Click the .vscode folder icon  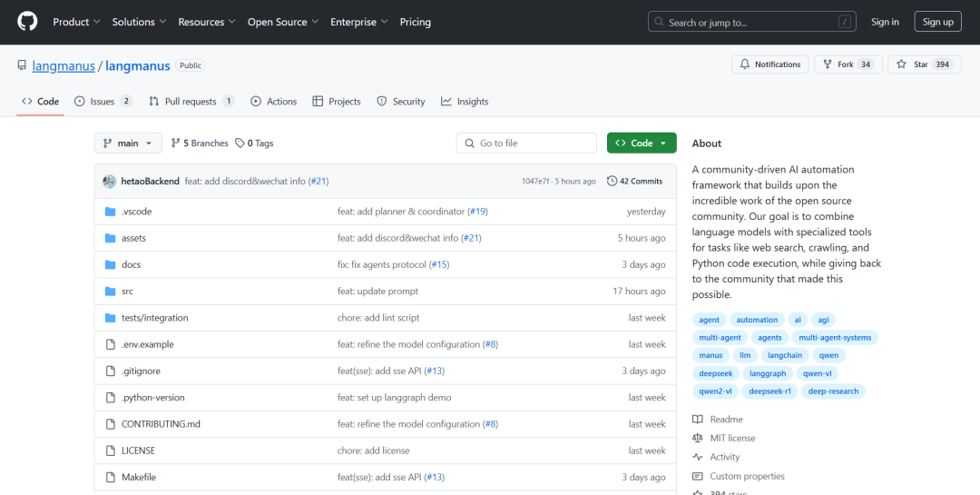pyautogui.click(x=111, y=212)
